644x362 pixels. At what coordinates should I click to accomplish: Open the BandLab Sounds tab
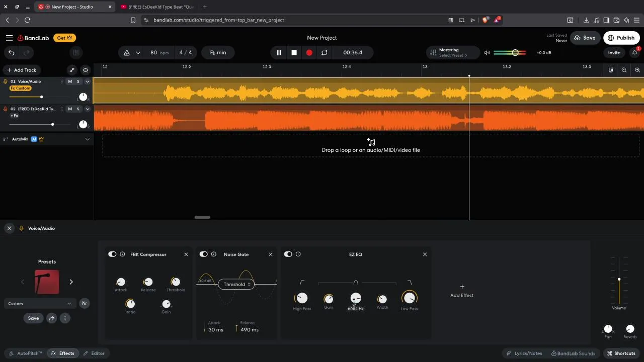pos(573,353)
